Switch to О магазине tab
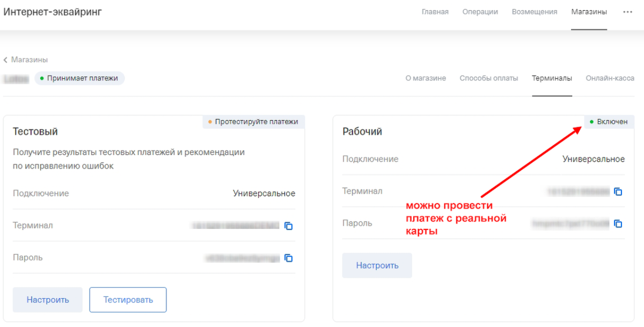 pyautogui.click(x=426, y=78)
